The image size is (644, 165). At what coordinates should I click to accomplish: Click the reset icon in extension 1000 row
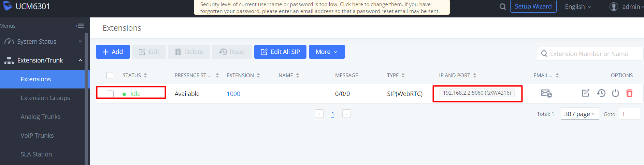click(601, 93)
